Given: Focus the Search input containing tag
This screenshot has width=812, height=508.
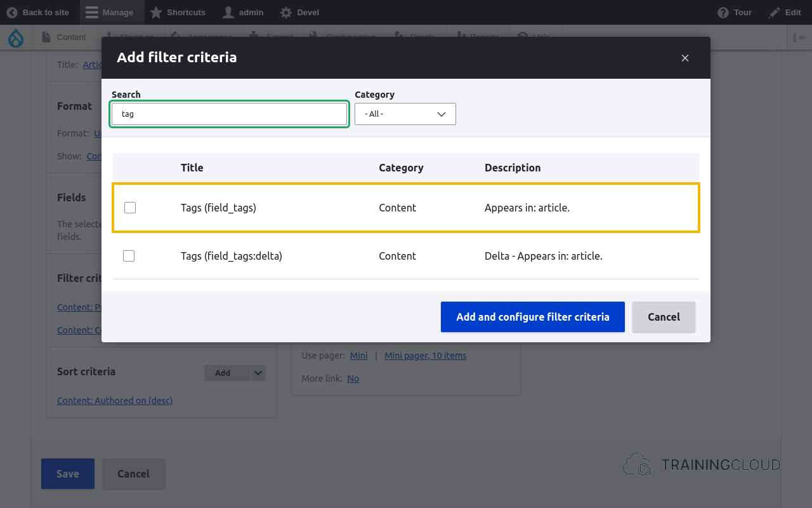Looking at the screenshot, I should 229,114.
